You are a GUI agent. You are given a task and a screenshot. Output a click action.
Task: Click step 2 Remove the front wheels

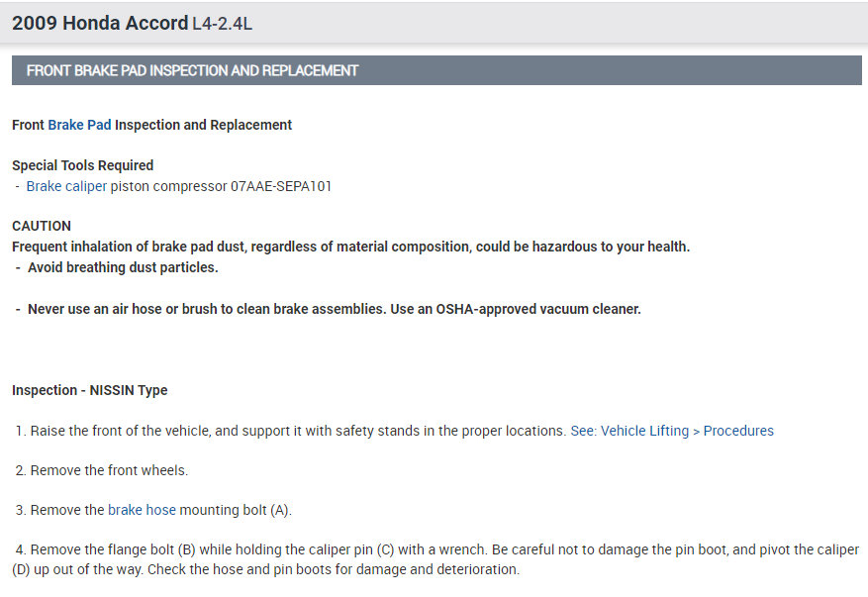pyautogui.click(x=109, y=470)
